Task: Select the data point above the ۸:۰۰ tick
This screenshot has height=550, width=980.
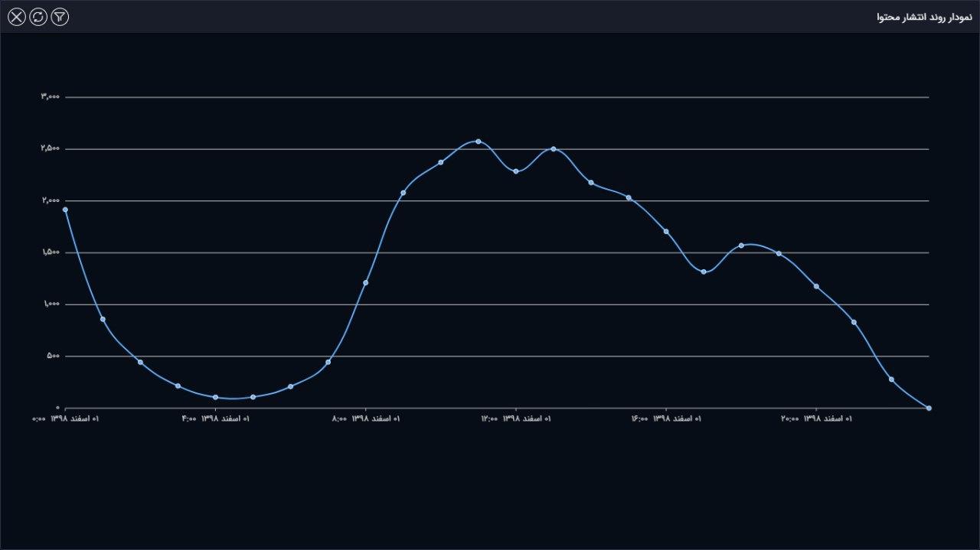Action: (x=366, y=283)
